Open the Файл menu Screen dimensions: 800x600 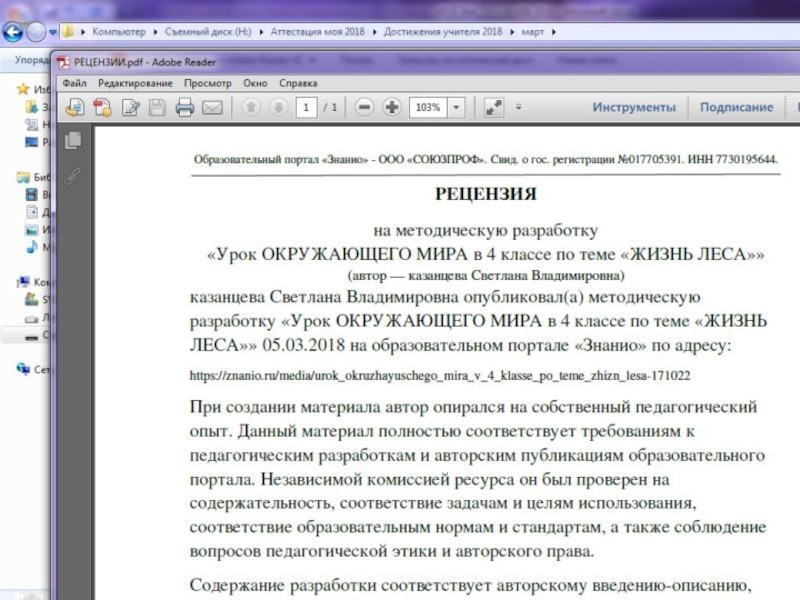(74, 83)
